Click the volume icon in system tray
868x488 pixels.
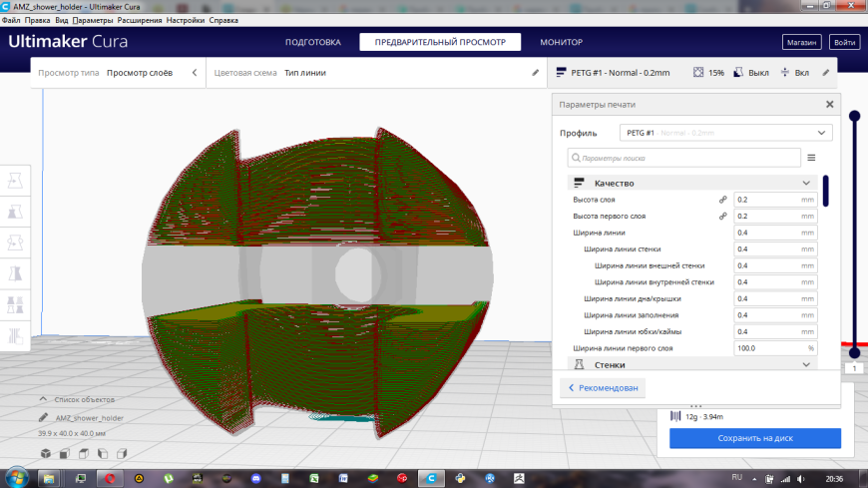point(801,479)
